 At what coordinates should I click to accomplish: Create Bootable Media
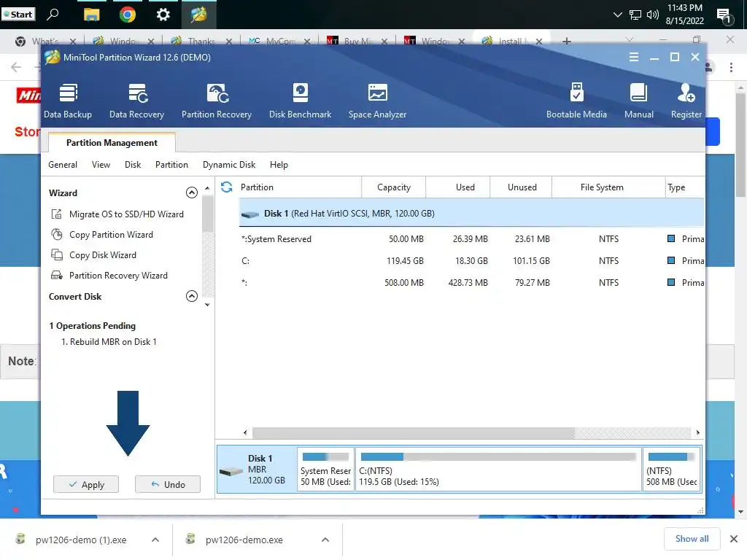point(576,101)
